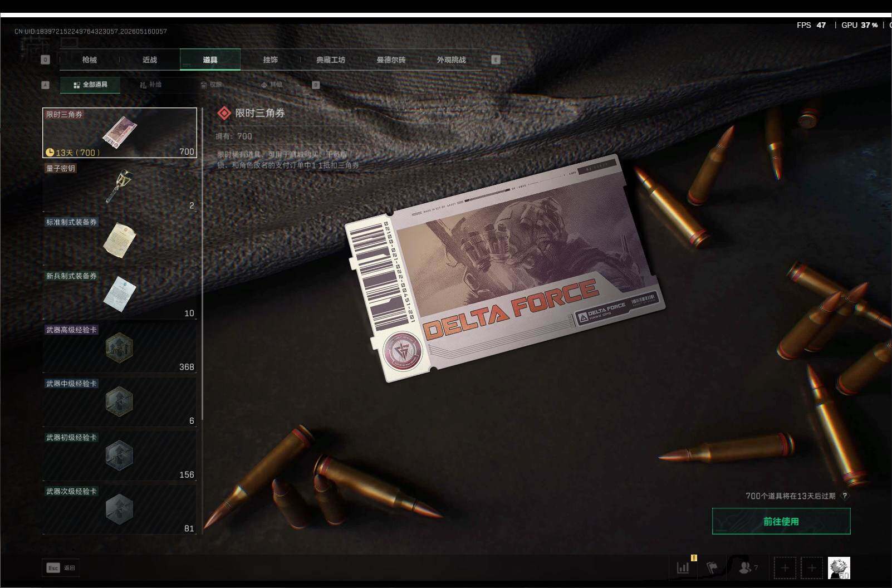The image size is (892, 588).
Task: Open the 挂饰 (Charms) tab
Action: coord(271,60)
